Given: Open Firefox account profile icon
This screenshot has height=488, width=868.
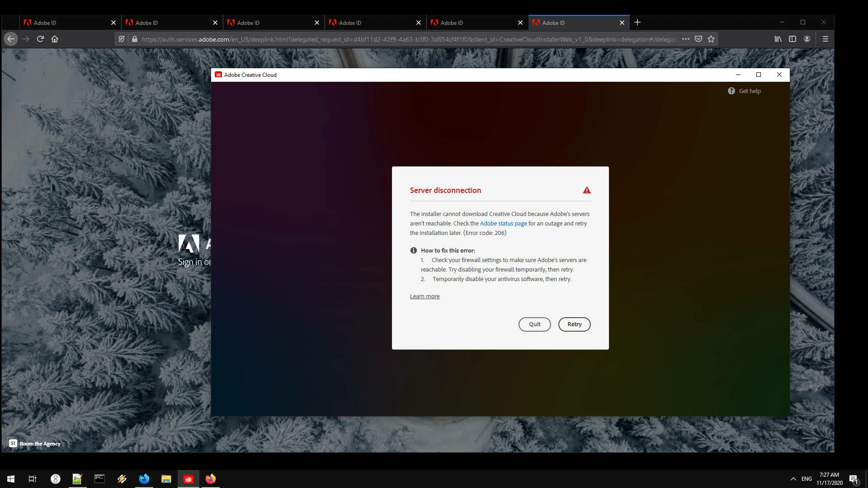Looking at the screenshot, I should (x=807, y=39).
